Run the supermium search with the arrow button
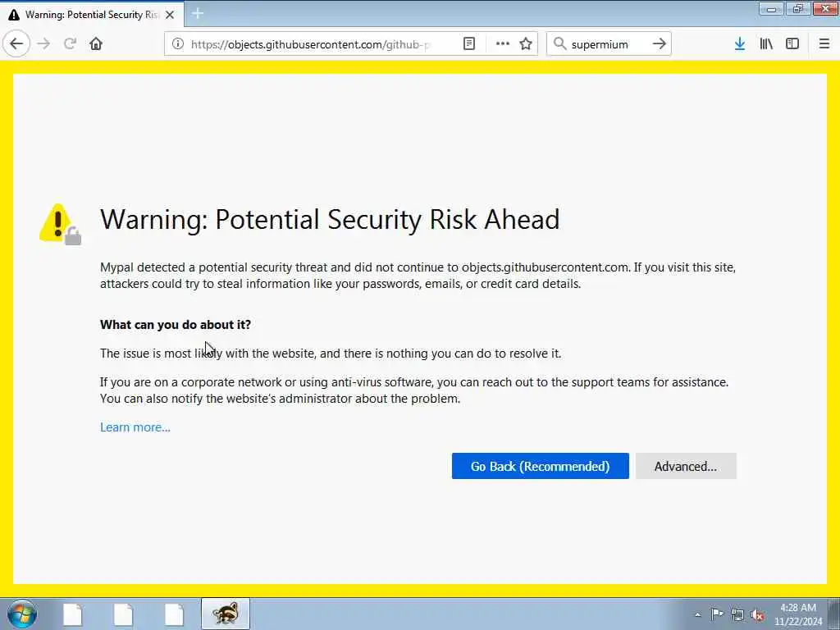 point(660,44)
